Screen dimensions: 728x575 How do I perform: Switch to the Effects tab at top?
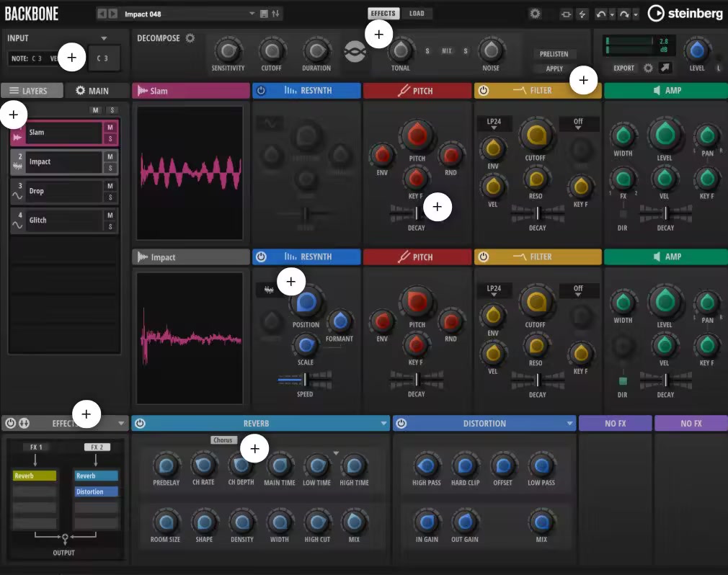(x=383, y=14)
